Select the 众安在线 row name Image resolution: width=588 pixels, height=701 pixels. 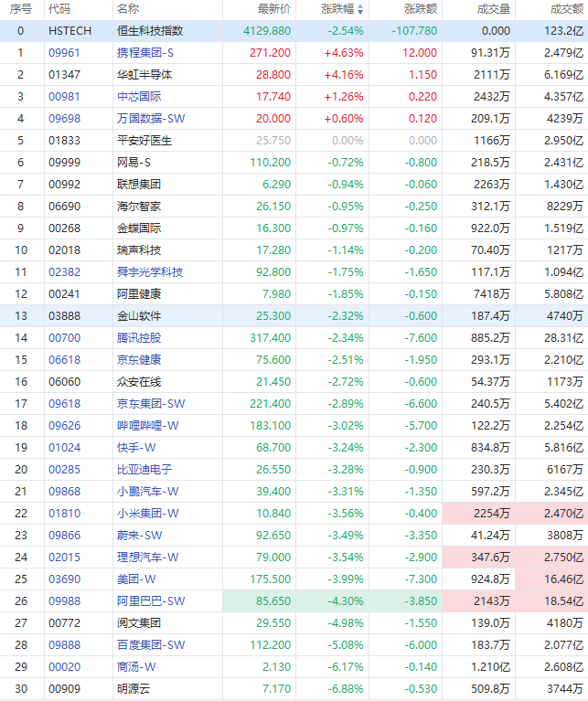(x=139, y=381)
